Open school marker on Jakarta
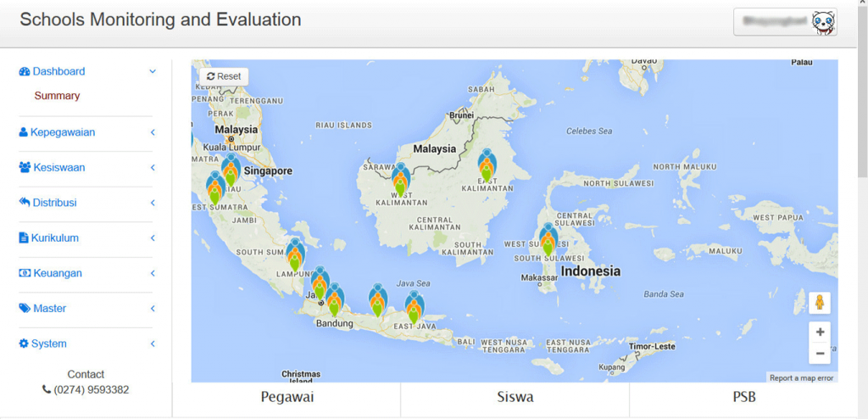The image size is (868, 419). [320, 282]
